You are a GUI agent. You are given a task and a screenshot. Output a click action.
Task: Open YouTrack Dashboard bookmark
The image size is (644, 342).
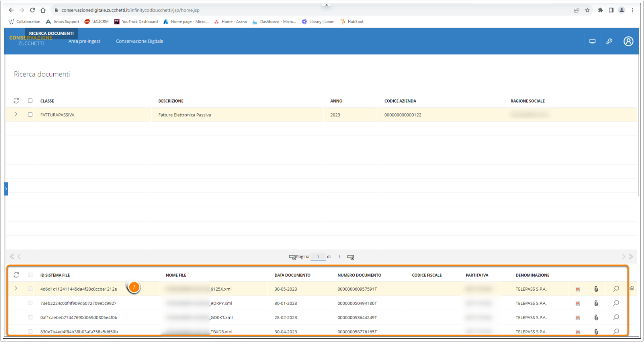[x=136, y=22]
